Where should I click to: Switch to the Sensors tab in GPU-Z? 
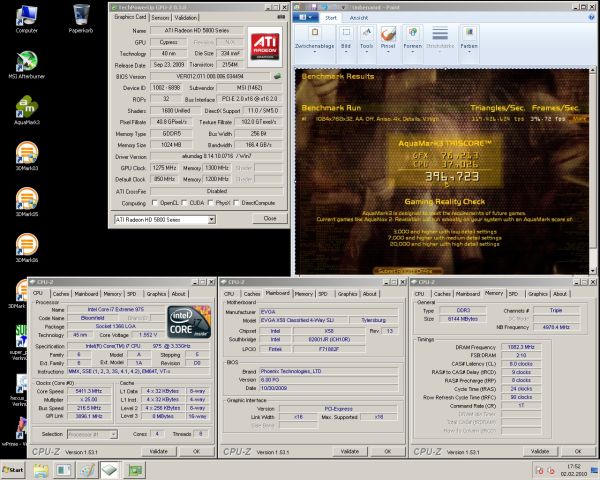tap(160, 18)
